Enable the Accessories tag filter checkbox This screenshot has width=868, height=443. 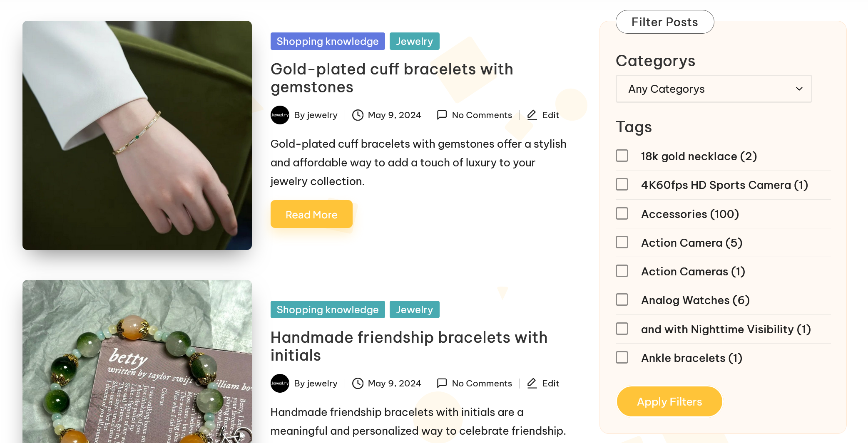tap(622, 214)
